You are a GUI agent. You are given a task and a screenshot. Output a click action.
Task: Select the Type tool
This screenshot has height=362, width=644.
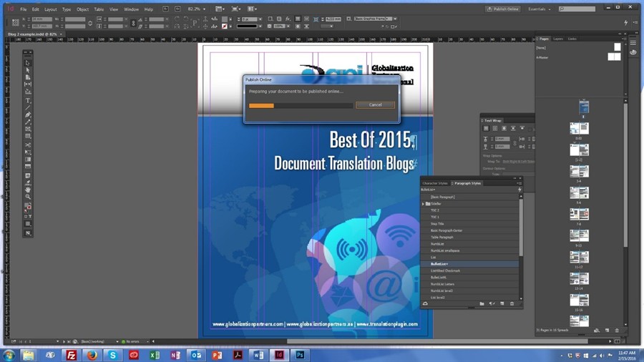[27, 101]
